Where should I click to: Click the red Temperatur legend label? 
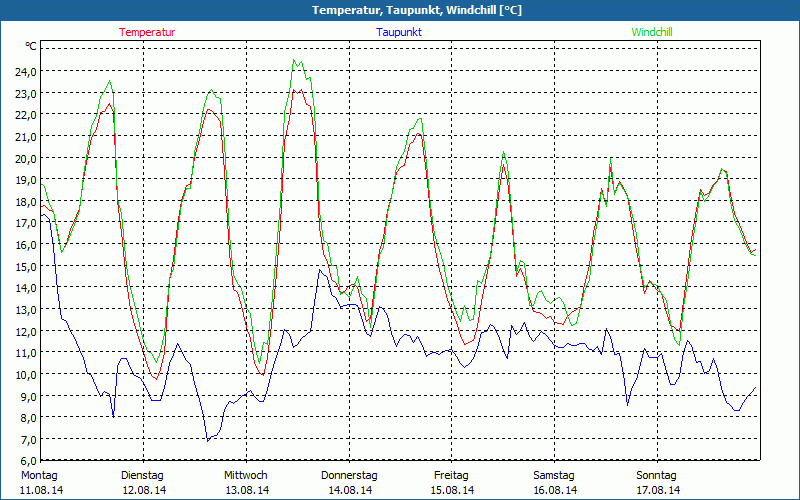click(x=147, y=32)
